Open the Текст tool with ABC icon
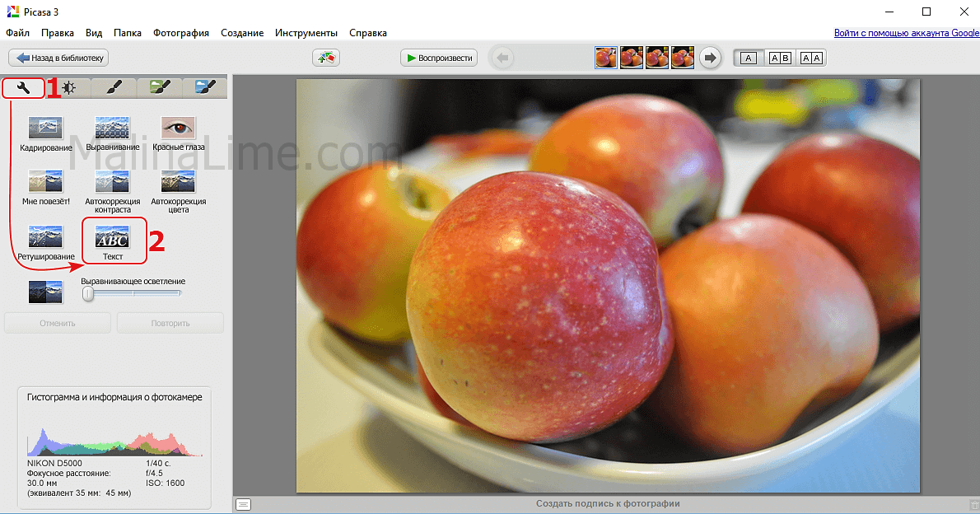The height and width of the screenshot is (514, 980). 113,237
